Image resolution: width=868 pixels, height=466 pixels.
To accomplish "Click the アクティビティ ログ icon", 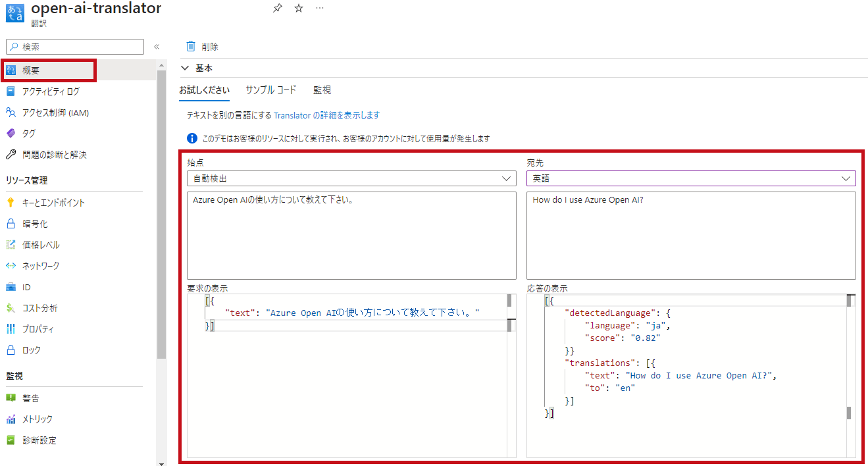I will point(11,91).
